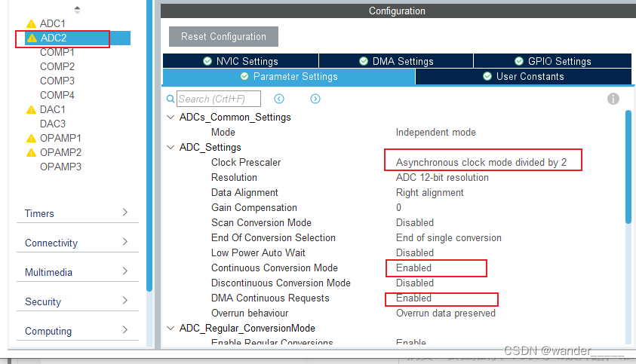The width and height of the screenshot is (636, 364).
Task: Click the Data Alignment value 'Right alignment'
Action: pyautogui.click(x=429, y=192)
